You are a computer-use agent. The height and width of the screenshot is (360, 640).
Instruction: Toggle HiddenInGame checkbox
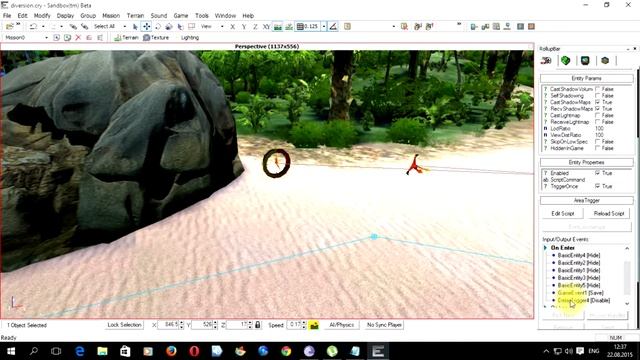point(598,148)
